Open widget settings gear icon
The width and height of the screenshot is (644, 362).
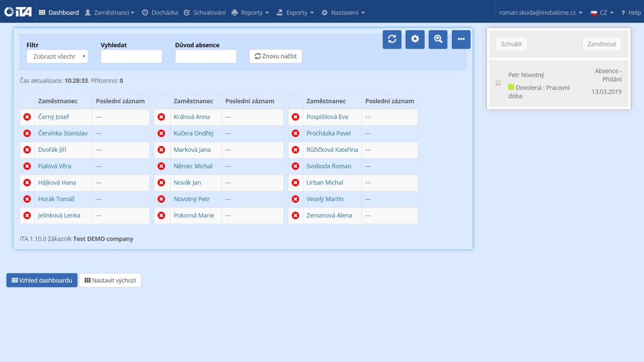pos(415,39)
